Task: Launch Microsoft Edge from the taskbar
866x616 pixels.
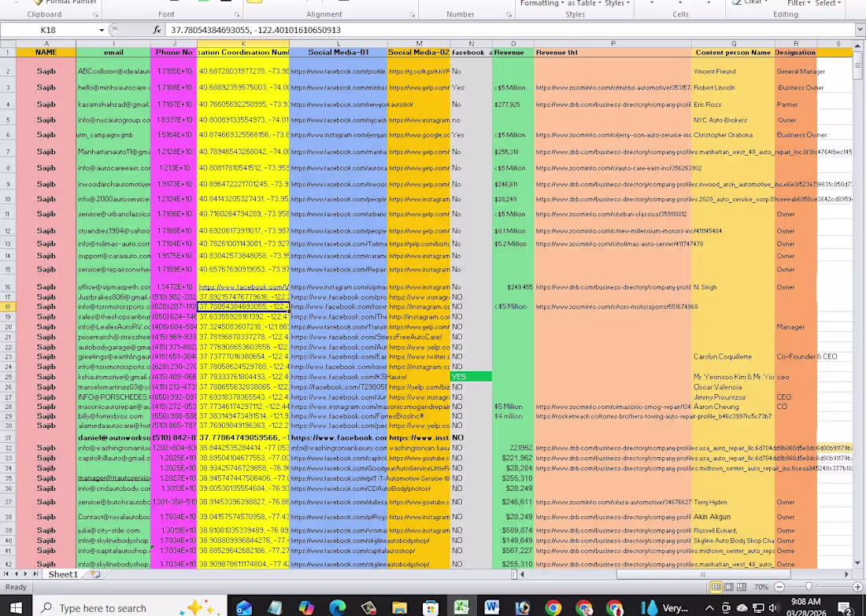Action: pos(337,607)
